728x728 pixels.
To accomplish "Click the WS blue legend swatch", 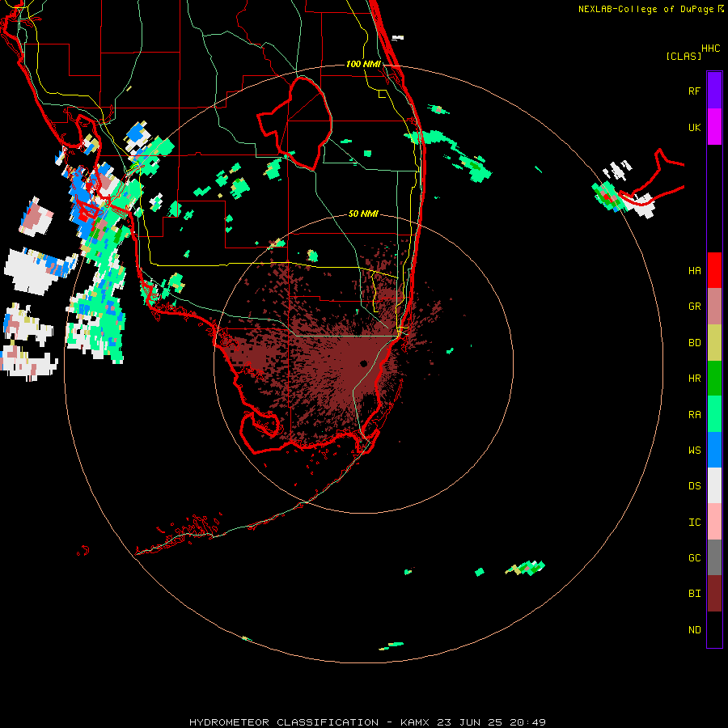I will click(x=714, y=450).
